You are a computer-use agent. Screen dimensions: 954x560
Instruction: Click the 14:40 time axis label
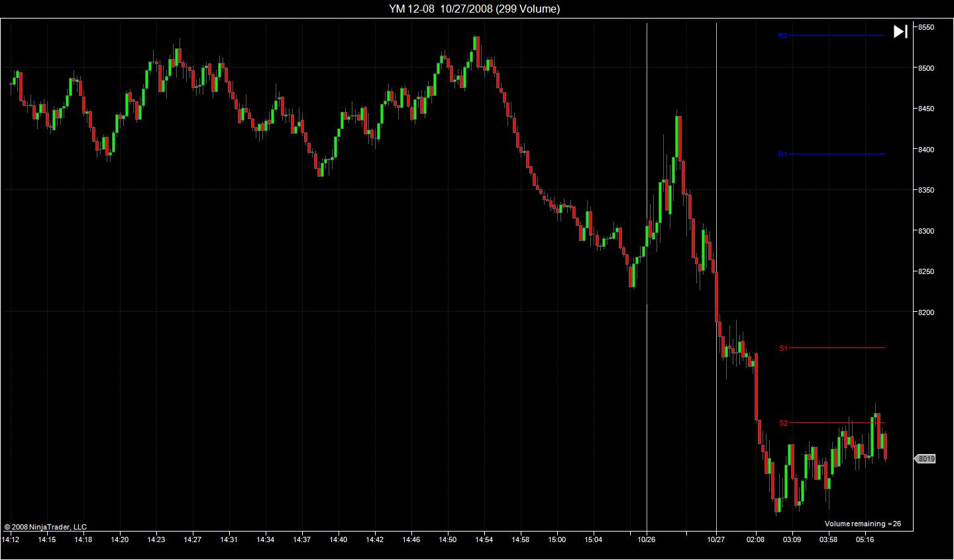339,539
